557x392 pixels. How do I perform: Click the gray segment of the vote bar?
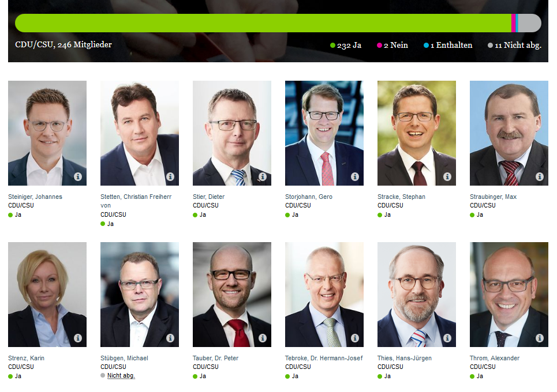530,23
